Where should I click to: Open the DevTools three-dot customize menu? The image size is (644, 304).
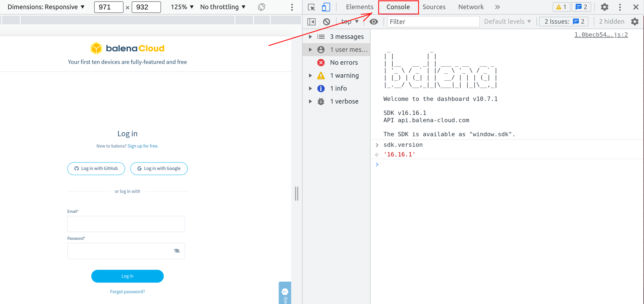(620, 7)
